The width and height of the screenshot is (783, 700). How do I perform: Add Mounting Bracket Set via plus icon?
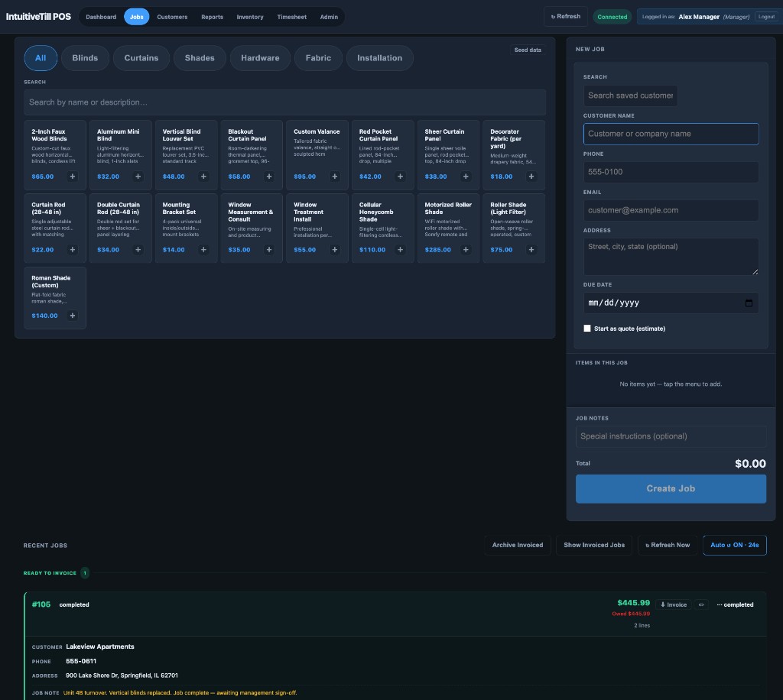pyautogui.click(x=203, y=249)
